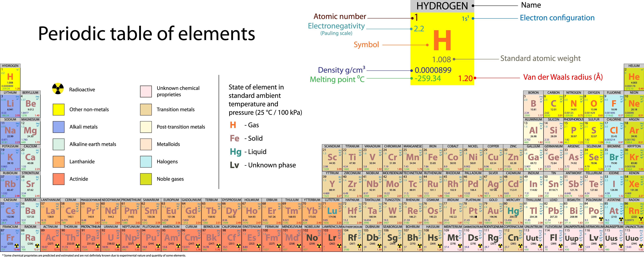
Task: Click the Lanthanum (La) element cell
Action: click(51, 211)
